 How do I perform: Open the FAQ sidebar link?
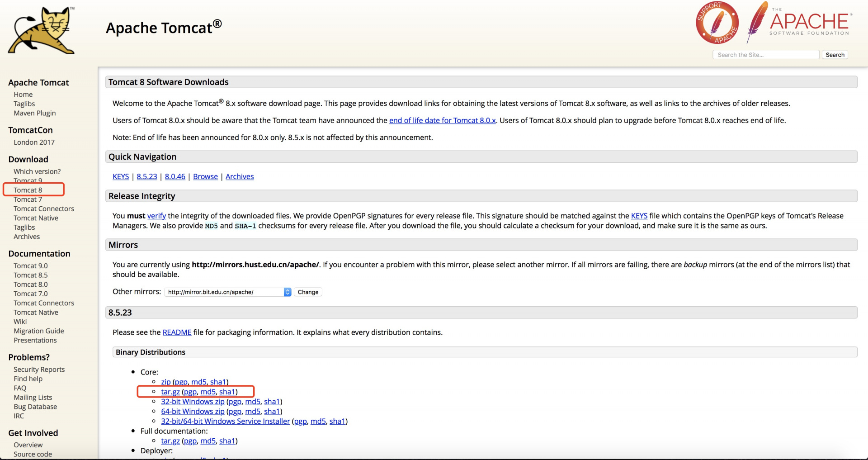pos(20,388)
